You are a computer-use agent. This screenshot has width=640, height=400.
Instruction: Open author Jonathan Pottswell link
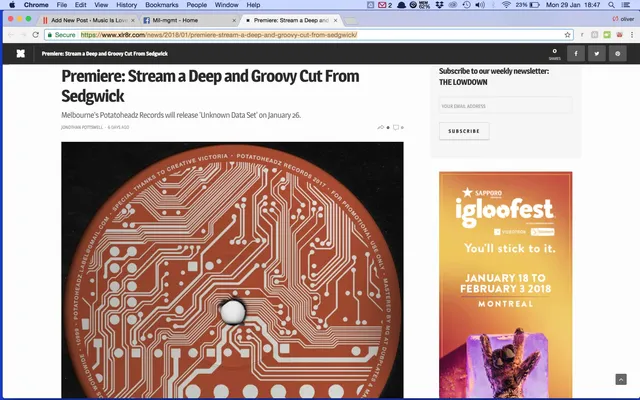pyautogui.click(x=82, y=127)
